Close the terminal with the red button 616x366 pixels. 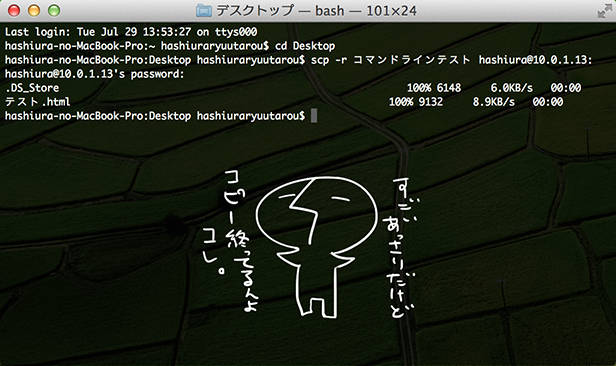[x=14, y=11]
